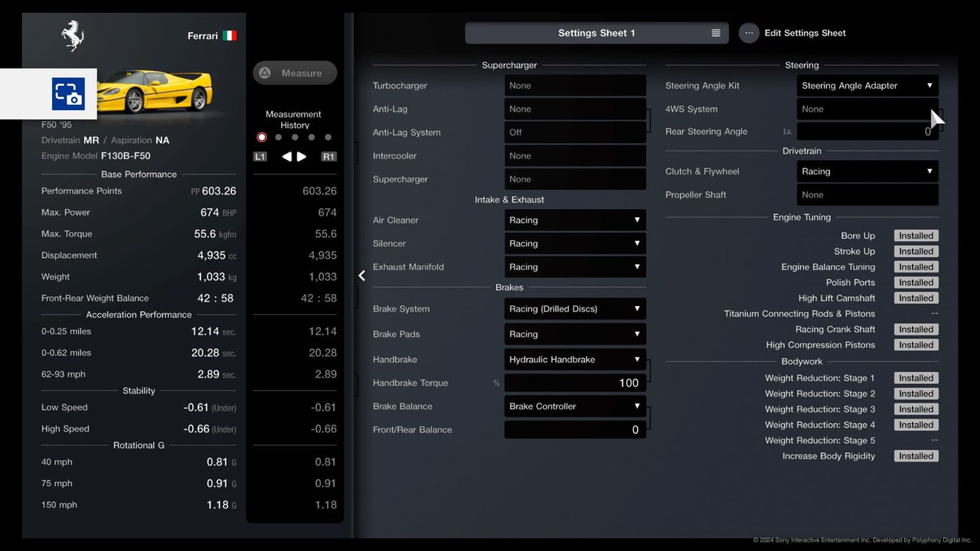This screenshot has height=551, width=980.
Task: Click Edit Settings Sheet
Action: [805, 33]
